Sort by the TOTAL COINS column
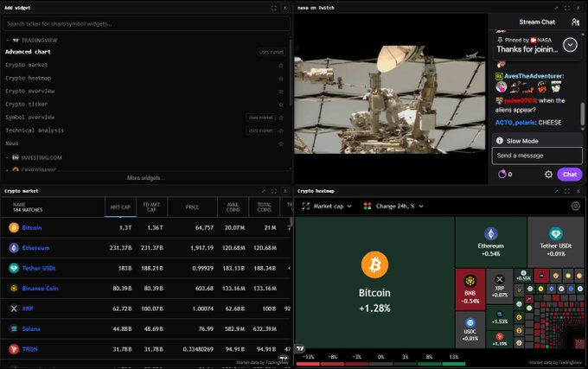This screenshot has height=369, width=588. point(264,207)
